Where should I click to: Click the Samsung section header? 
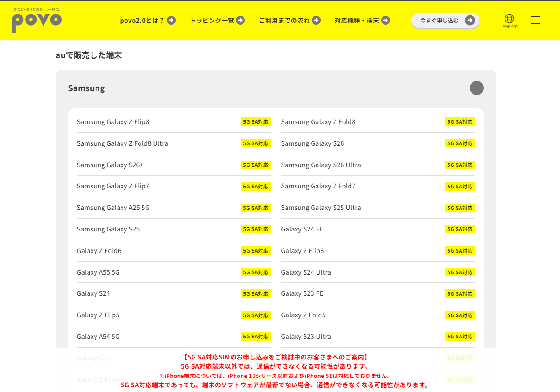click(276, 88)
